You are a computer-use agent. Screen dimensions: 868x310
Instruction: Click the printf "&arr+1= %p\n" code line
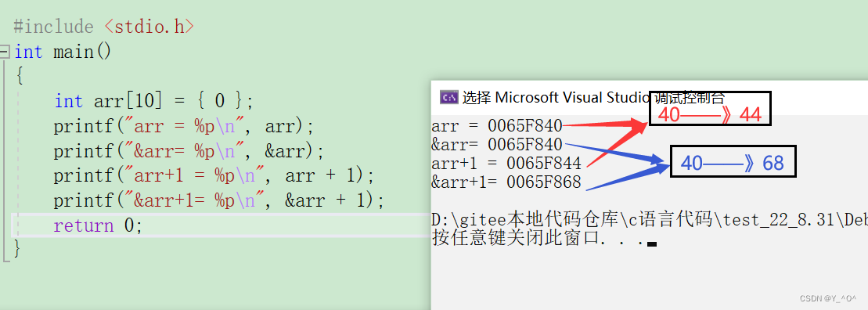pyautogui.click(x=219, y=200)
